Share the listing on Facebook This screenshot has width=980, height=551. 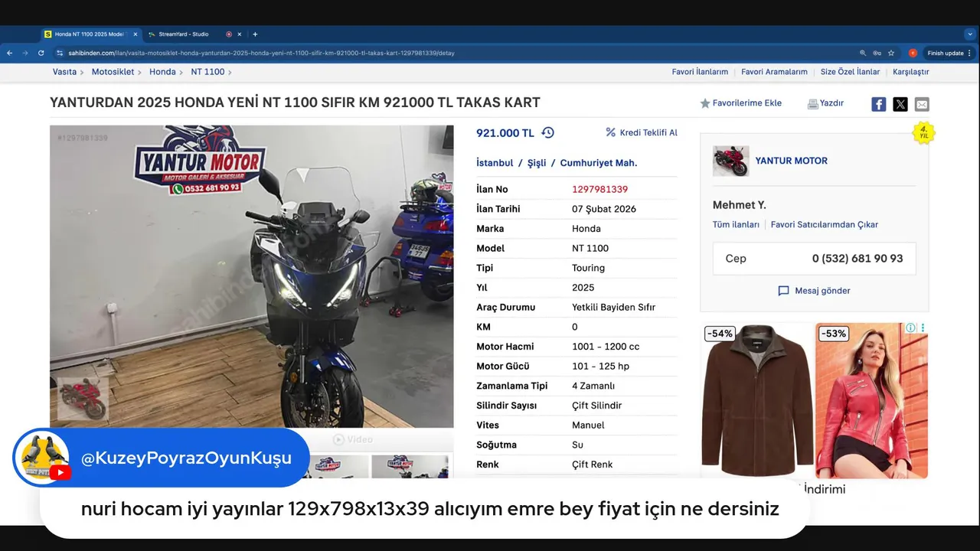point(878,104)
